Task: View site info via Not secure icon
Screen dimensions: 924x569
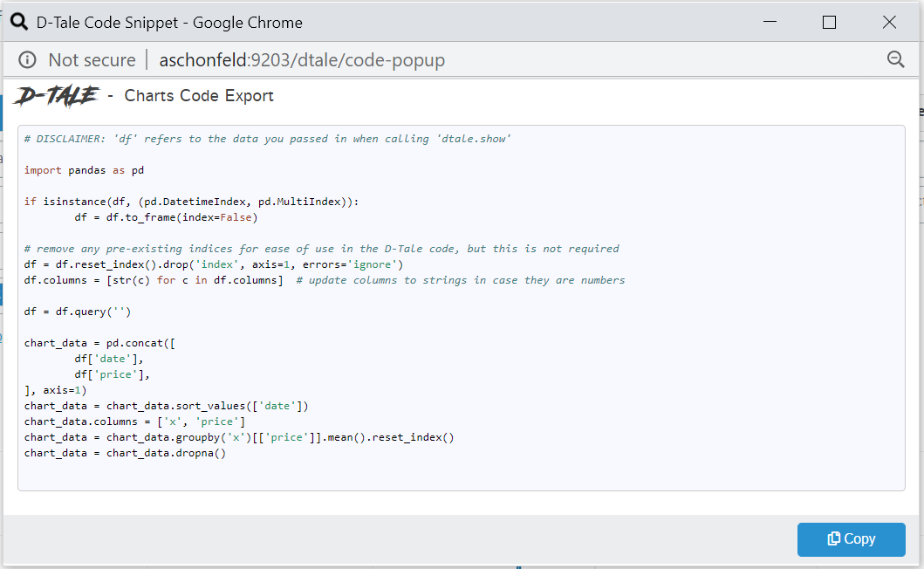Action: click(x=27, y=59)
